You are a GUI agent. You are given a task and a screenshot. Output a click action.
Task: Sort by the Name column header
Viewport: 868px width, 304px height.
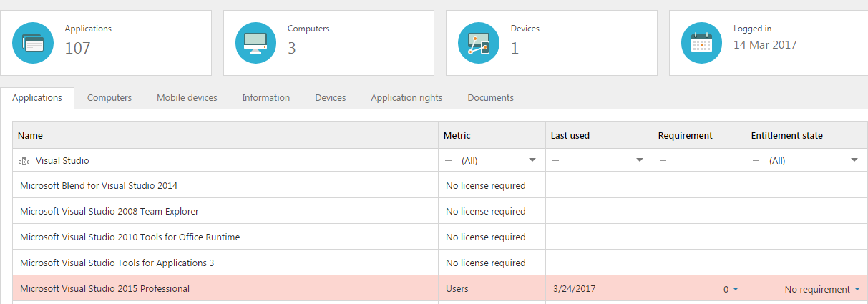(225, 135)
